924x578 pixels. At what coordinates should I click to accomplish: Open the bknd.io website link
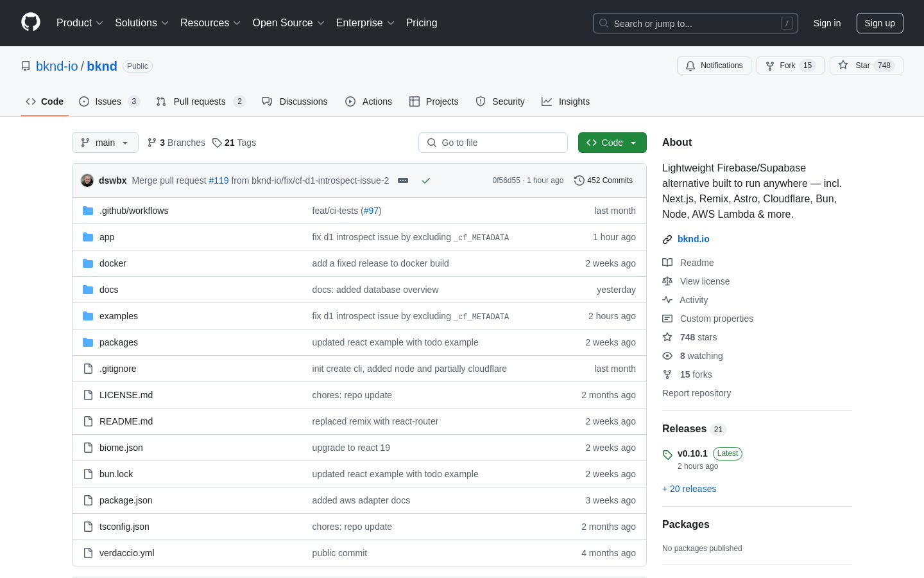pos(694,239)
